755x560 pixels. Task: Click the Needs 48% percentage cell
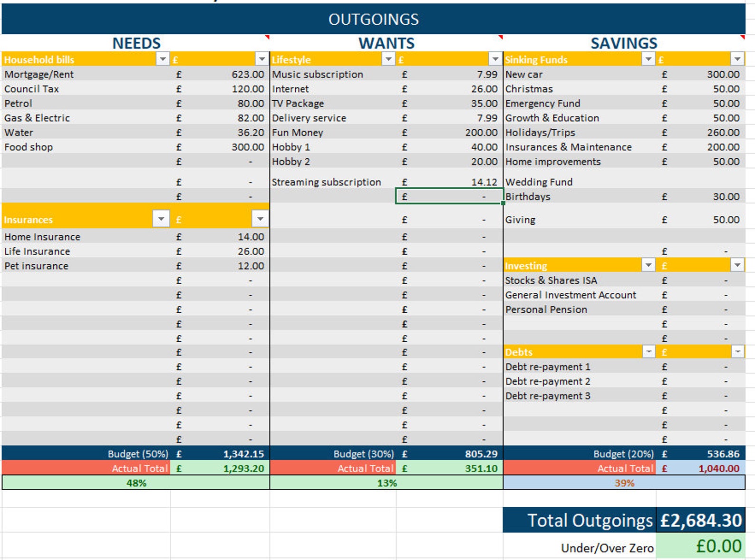pos(136,483)
